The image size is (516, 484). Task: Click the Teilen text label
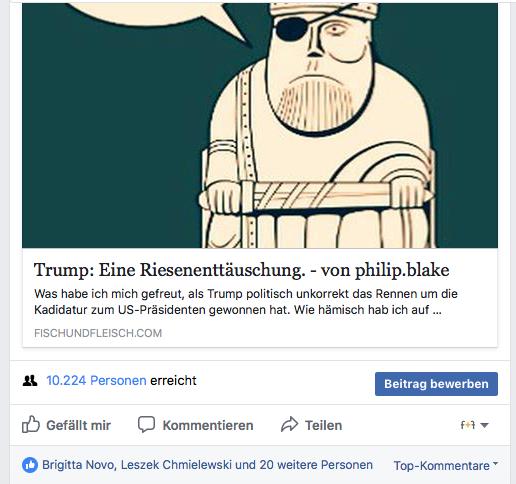[x=324, y=425]
